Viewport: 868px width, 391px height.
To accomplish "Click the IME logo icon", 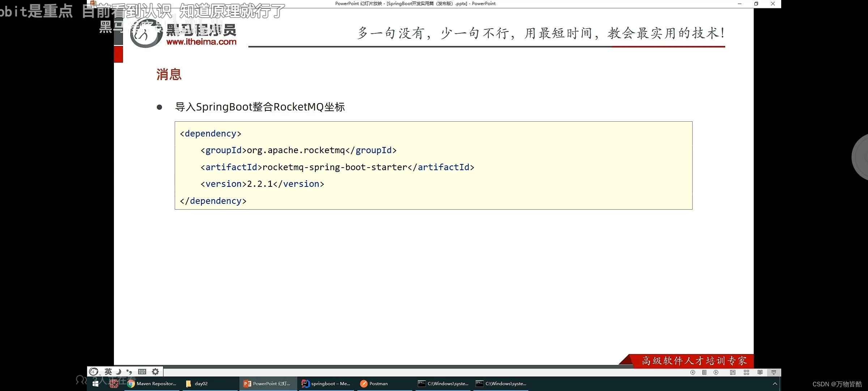I will [94, 371].
